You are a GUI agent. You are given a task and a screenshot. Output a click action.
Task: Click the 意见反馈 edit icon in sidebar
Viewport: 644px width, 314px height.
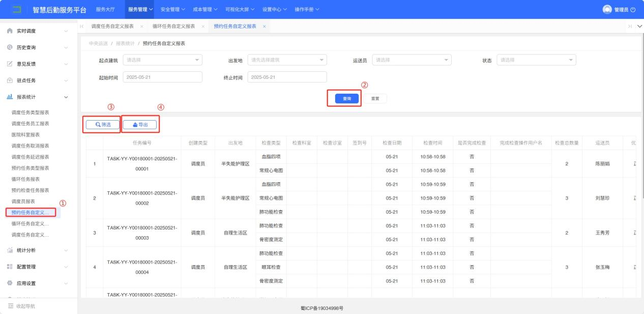(10, 64)
